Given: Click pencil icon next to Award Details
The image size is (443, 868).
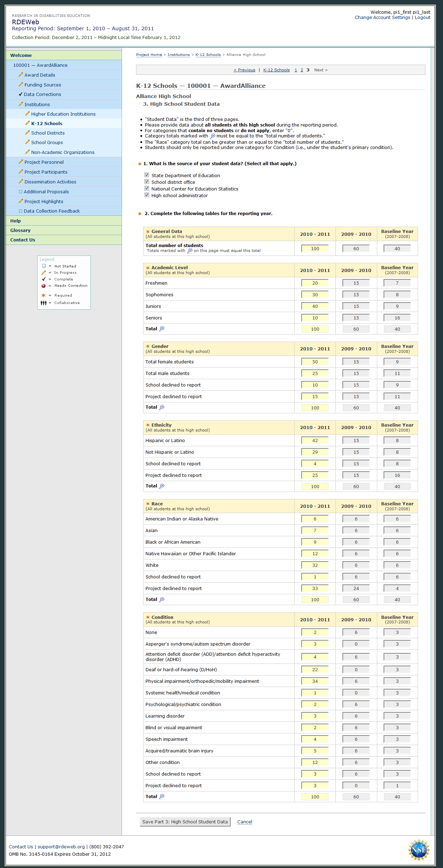Looking at the screenshot, I should 21,75.
